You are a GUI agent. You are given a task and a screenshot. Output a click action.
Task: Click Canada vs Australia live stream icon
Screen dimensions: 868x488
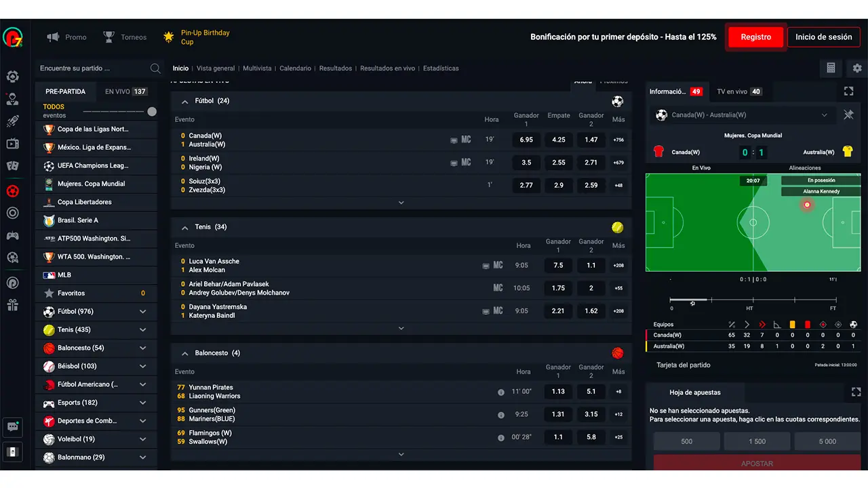click(454, 140)
